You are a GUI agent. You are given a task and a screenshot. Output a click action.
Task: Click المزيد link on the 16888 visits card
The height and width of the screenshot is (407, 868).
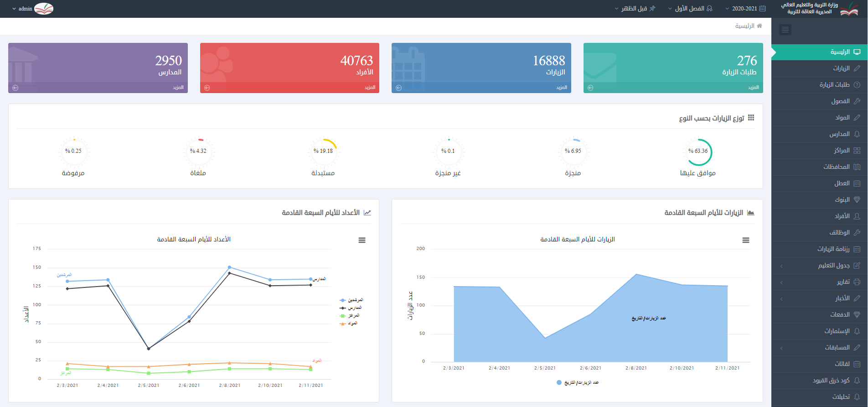click(562, 88)
